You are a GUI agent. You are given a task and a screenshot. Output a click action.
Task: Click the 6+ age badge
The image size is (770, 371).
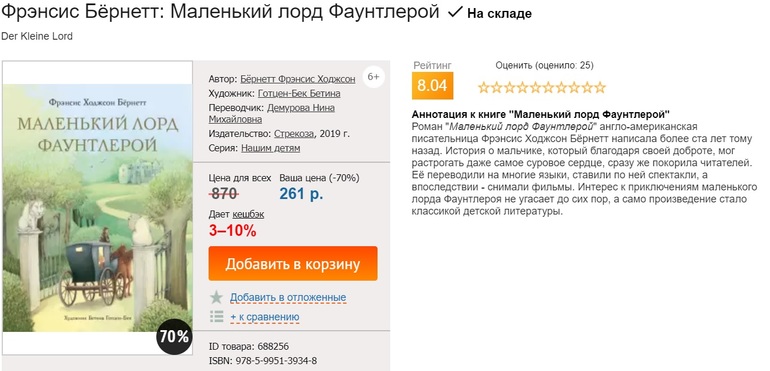374,77
